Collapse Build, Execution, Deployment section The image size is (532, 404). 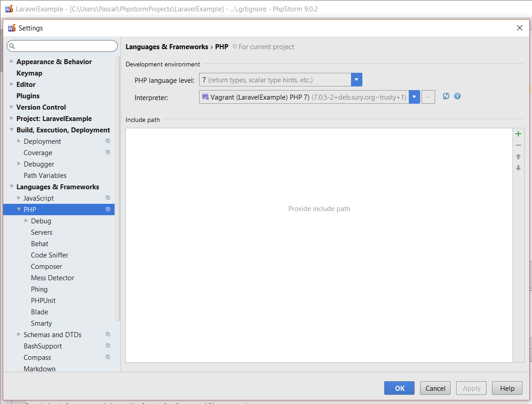11,130
